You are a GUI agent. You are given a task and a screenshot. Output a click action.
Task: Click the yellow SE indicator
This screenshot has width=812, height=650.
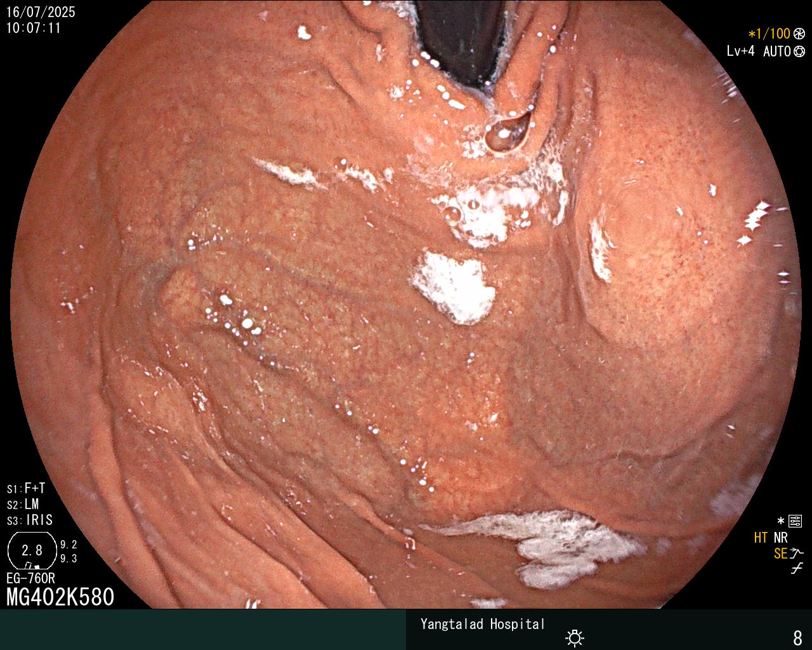tap(780, 554)
